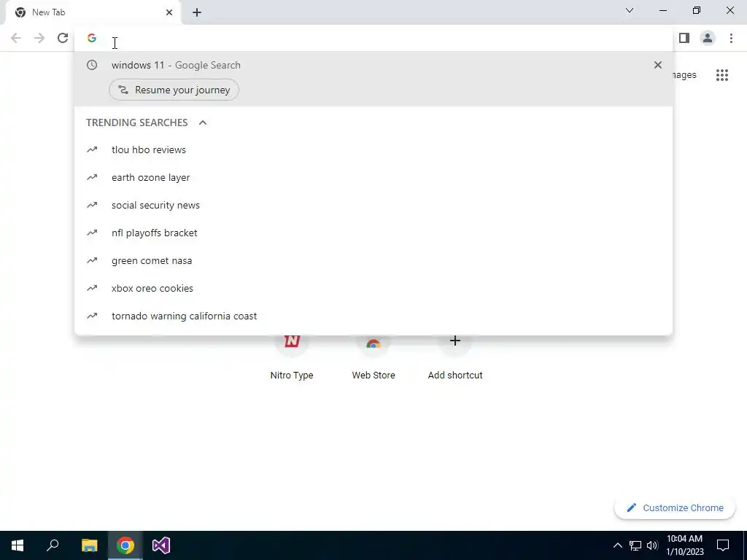Click Resume your journey button
747x560 pixels.
pos(174,90)
